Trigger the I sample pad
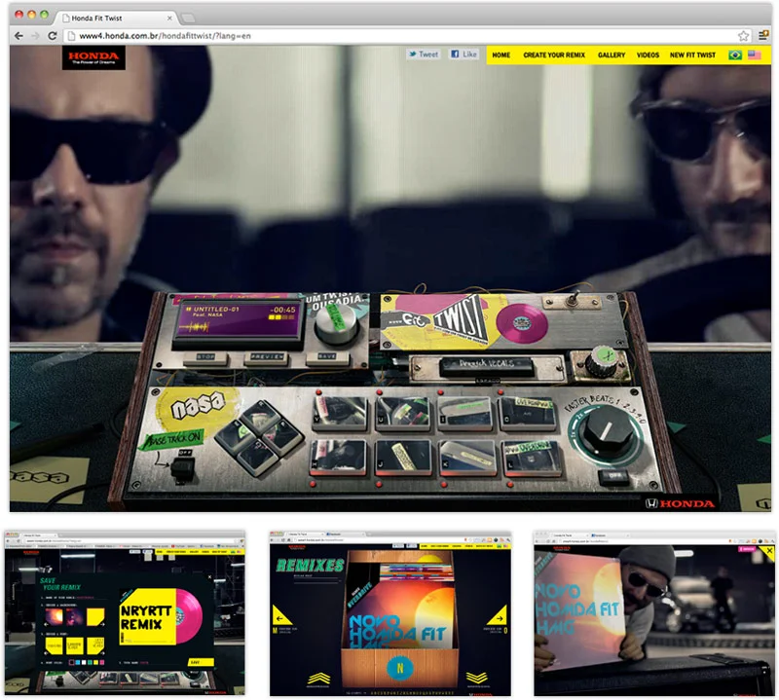 pyautogui.click(x=465, y=413)
